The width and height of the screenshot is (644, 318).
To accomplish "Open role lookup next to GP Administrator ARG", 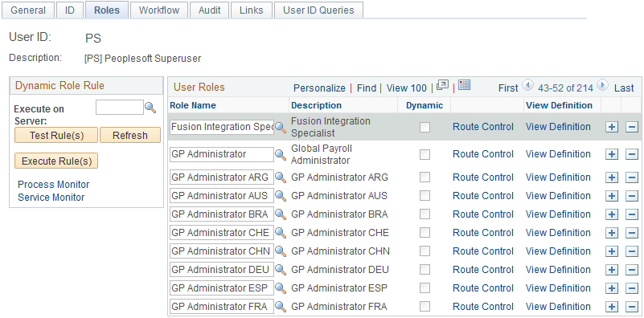I will pos(281,177).
